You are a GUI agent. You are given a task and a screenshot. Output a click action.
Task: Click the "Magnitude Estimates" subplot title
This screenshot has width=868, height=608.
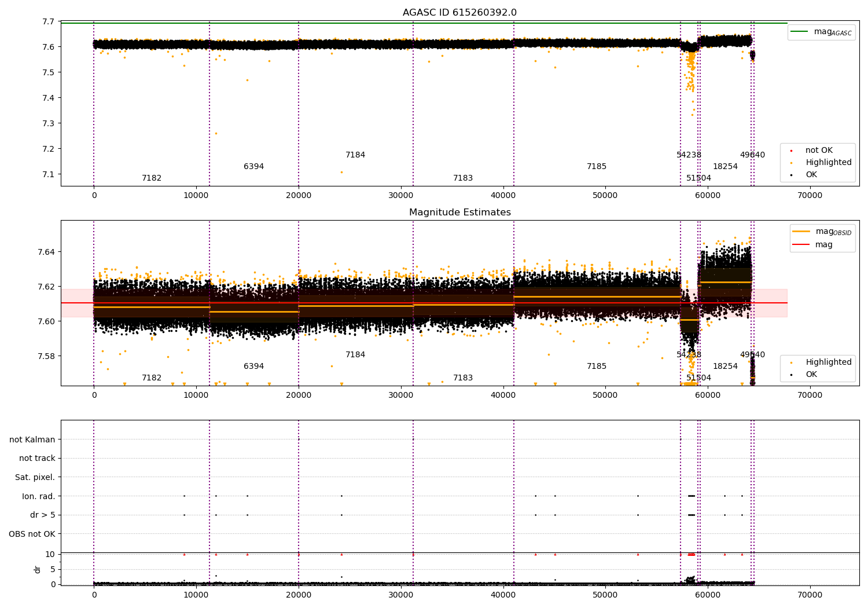point(459,213)
